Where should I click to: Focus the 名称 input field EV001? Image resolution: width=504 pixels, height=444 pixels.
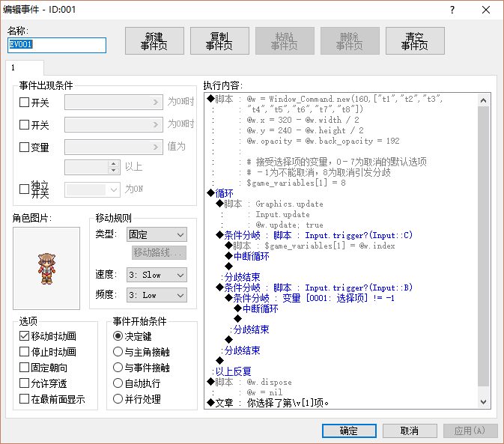[x=57, y=45]
